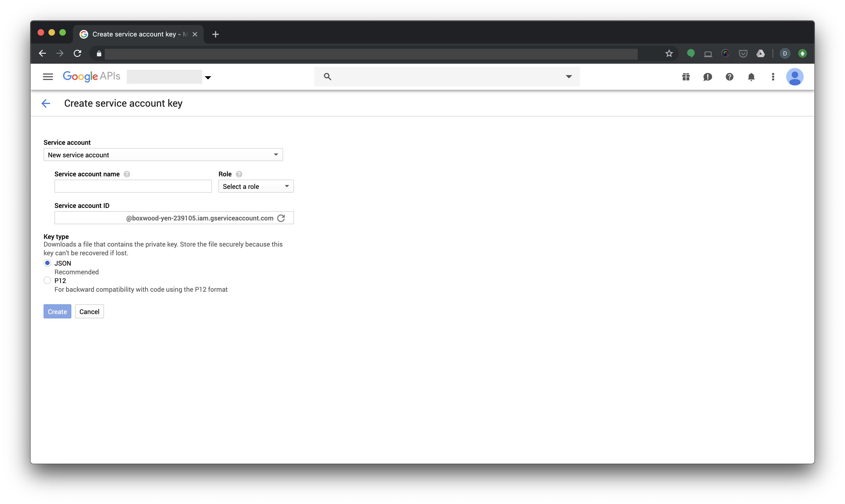Click the Create button

tap(57, 311)
